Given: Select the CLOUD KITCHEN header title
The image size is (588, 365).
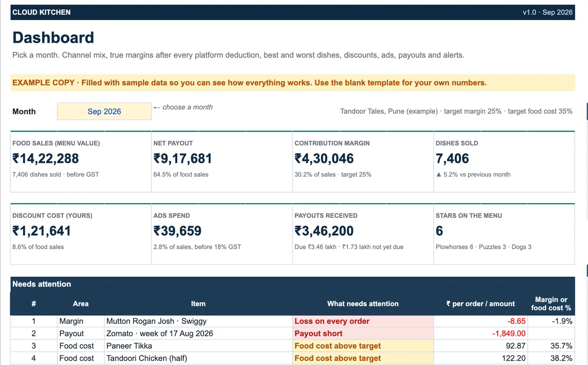Looking at the screenshot, I should pos(42,12).
